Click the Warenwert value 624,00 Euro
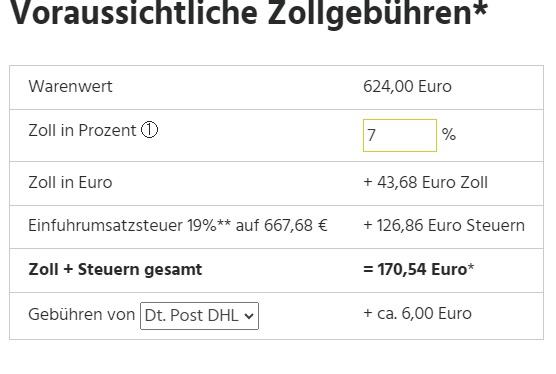This screenshot has height=374, width=556. [407, 86]
